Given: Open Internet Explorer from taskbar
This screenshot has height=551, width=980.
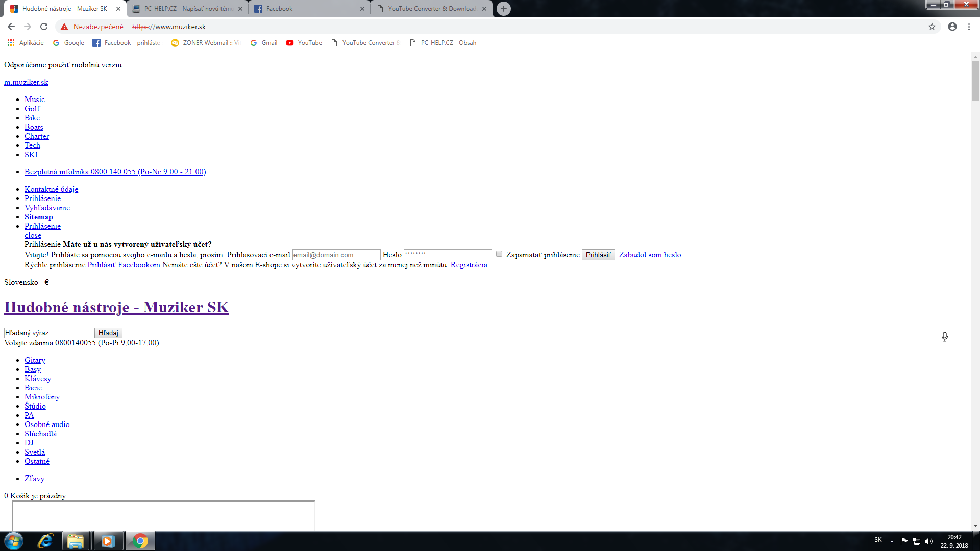Looking at the screenshot, I should click(45, 541).
